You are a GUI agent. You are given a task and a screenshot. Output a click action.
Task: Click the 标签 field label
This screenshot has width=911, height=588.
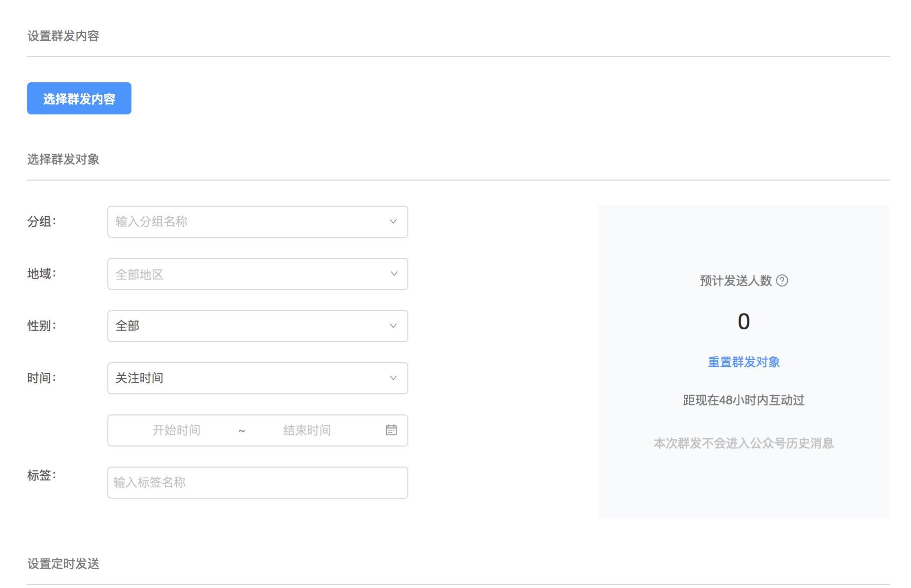click(42, 476)
